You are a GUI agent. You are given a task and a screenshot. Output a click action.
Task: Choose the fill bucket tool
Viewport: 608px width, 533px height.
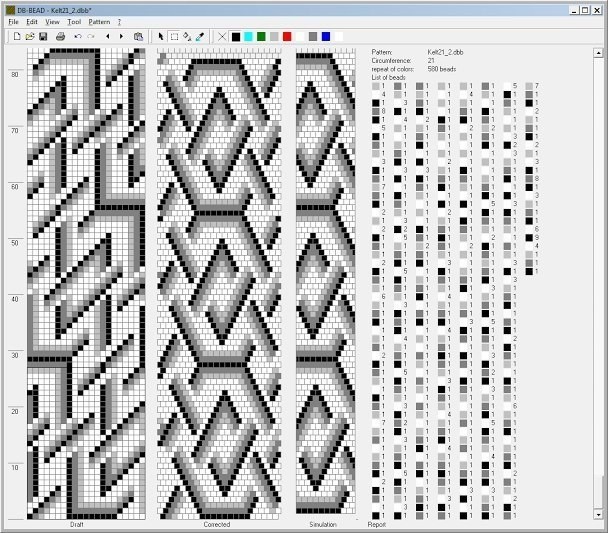click(186, 36)
